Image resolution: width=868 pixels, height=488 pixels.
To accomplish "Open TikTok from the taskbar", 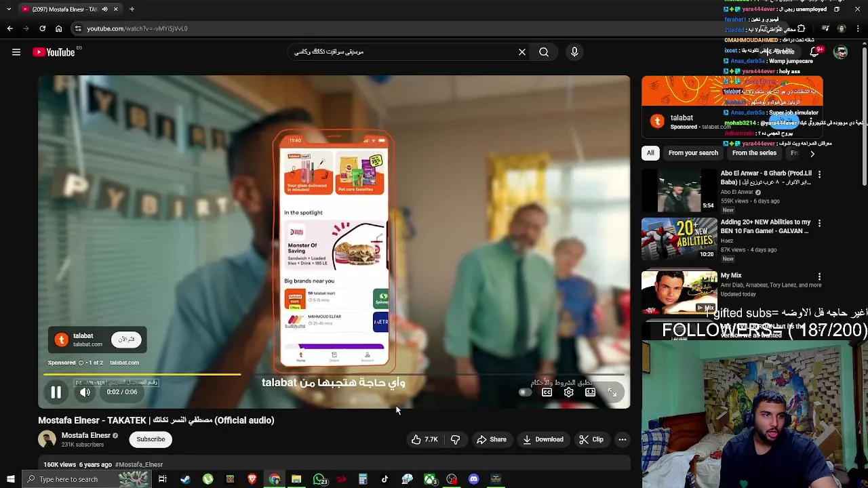I will (x=385, y=479).
